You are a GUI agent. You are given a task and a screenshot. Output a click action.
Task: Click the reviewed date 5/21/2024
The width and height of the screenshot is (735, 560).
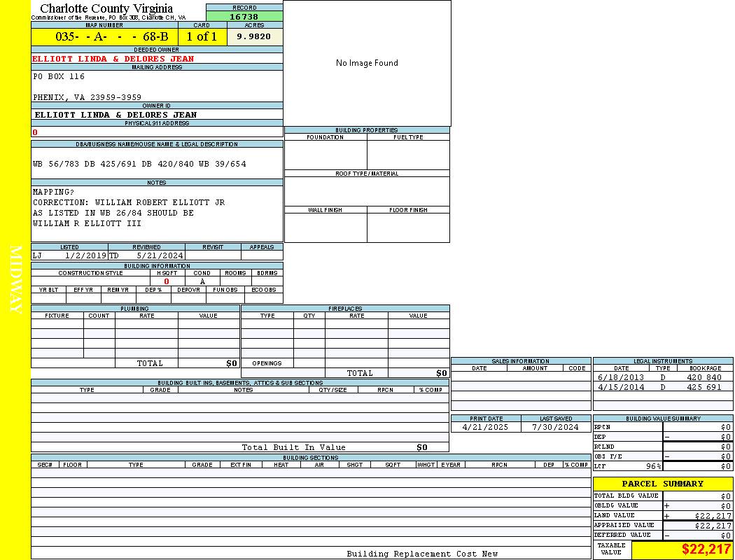tap(160, 255)
